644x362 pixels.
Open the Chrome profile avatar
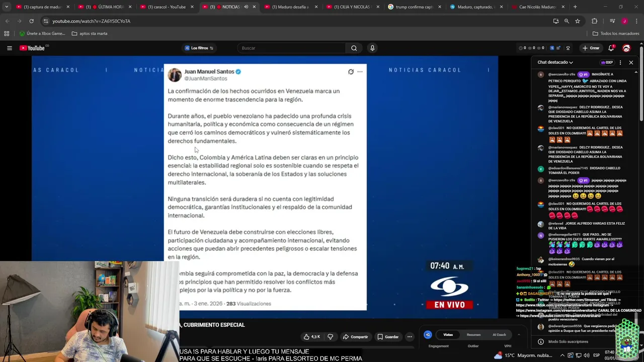pyautogui.click(x=624, y=21)
